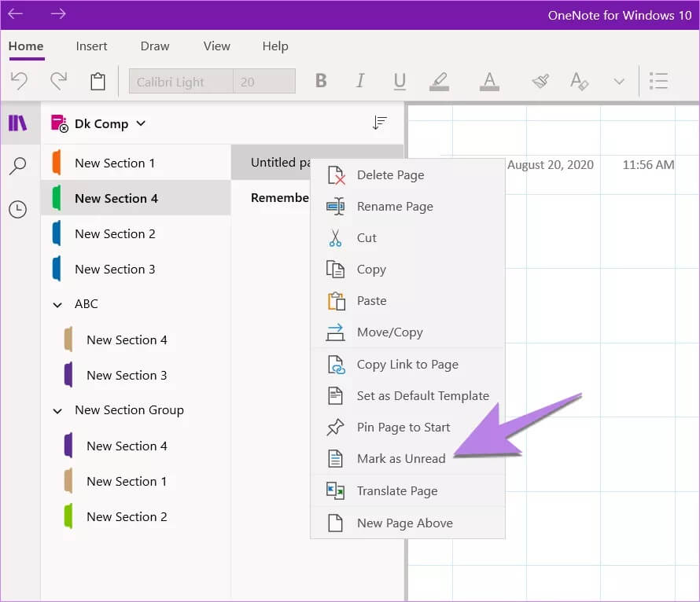
Task: Toggle Italic formatting
Action: (x=360, y=81)
